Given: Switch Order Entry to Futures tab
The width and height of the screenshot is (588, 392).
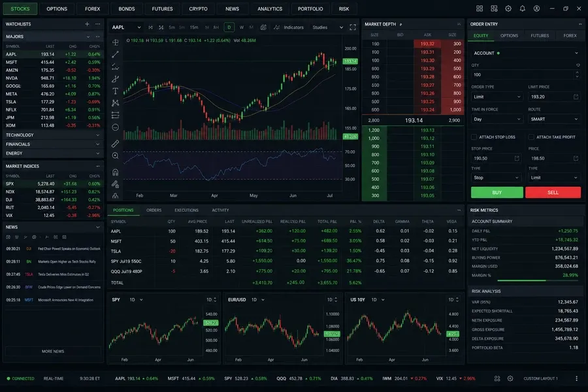Looking at the screenshot, I should coord(540,36).
